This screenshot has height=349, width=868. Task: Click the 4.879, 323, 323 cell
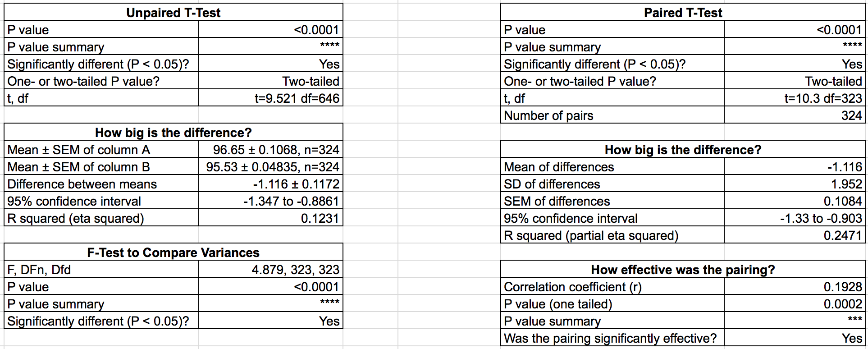pos(295,270)
